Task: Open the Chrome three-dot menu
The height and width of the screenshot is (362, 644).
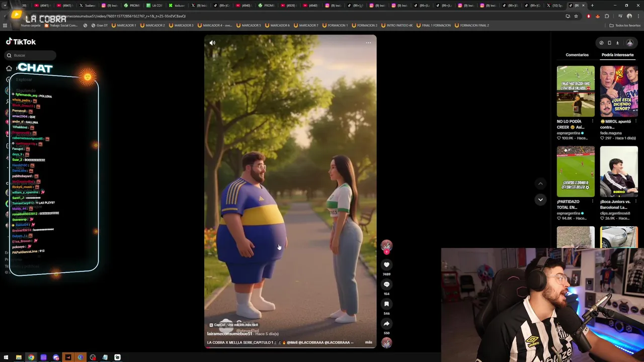Action: tap(638, 16)
